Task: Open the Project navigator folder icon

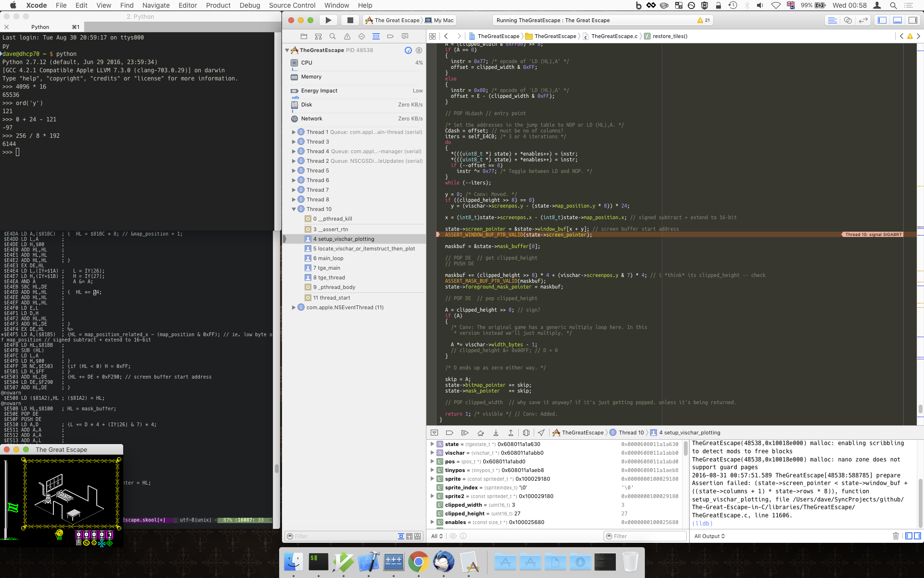Action: (x=304, y=36)
